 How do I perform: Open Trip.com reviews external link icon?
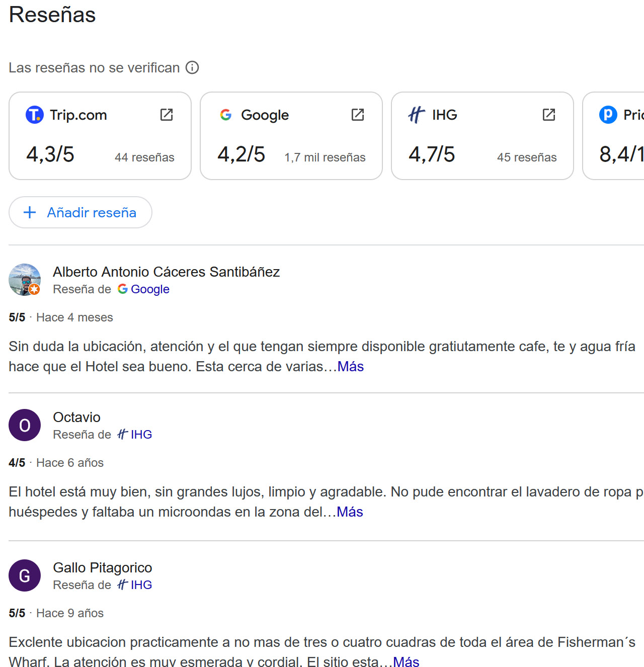[x=167, y=115]
